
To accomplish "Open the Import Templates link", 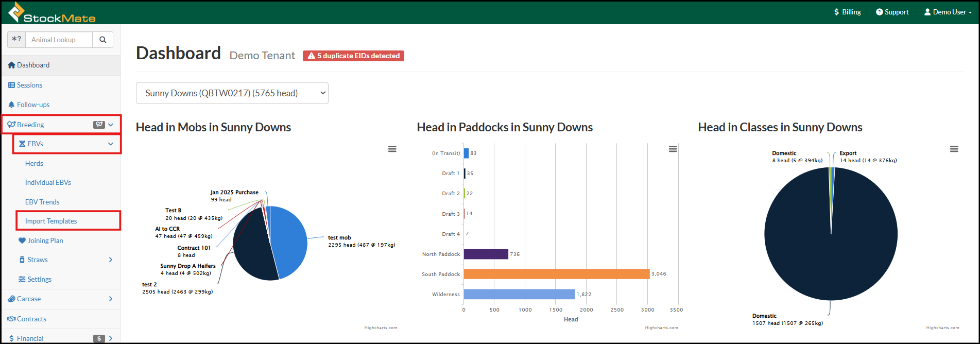I will pyautogui.click(x=51, y=221).
